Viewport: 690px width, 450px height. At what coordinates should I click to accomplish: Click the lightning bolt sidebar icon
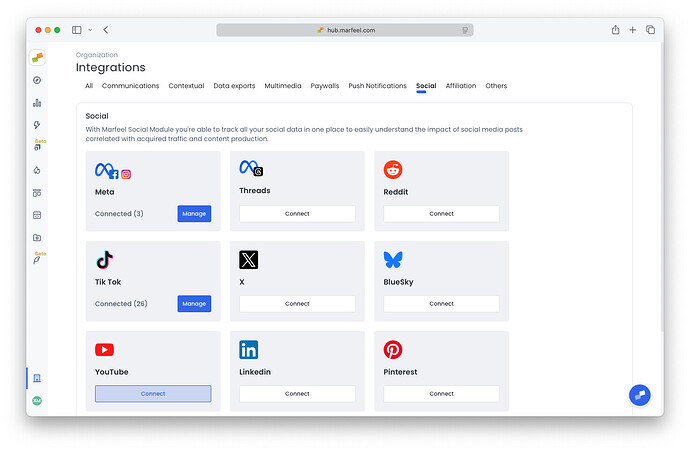click(37, 125)
